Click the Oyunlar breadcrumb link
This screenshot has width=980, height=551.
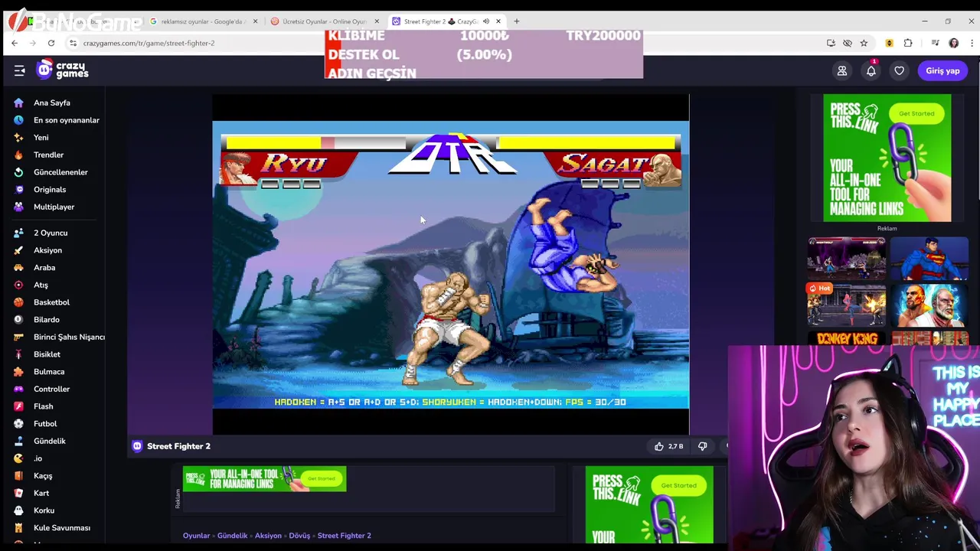(196, 536)
